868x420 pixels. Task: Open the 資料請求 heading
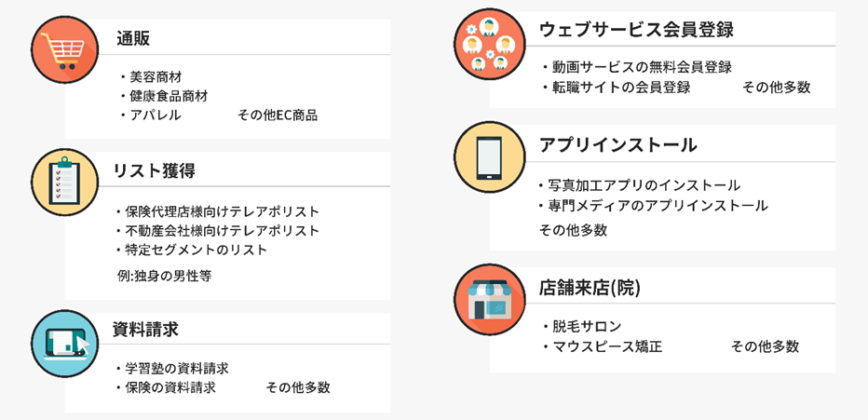pos(145,329)
